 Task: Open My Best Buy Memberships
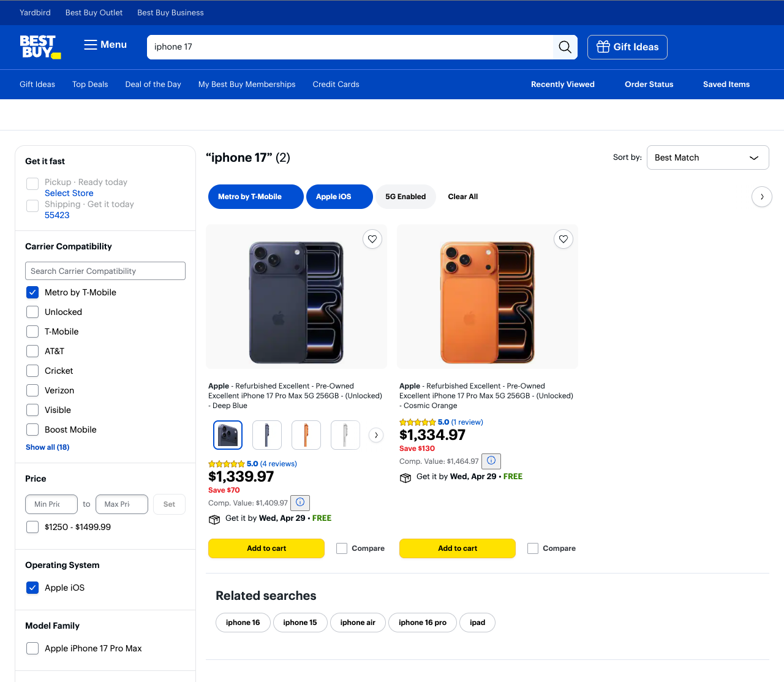[x=247, y=85]
